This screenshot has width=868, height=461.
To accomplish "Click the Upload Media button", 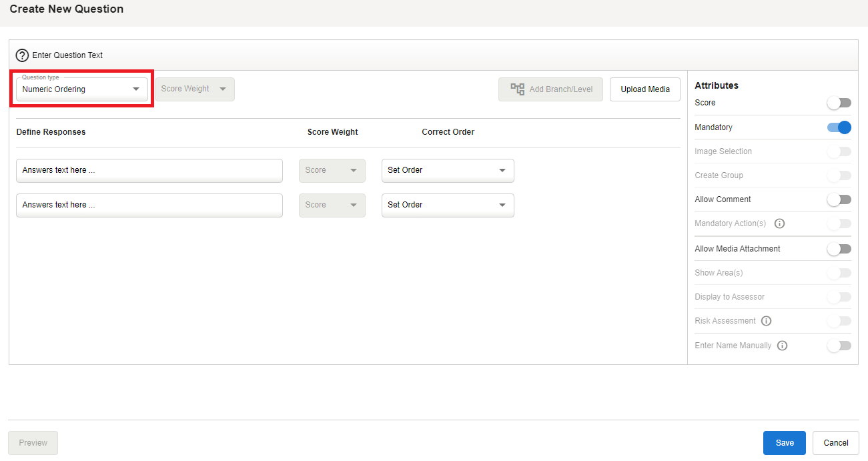I will (644, 89).
